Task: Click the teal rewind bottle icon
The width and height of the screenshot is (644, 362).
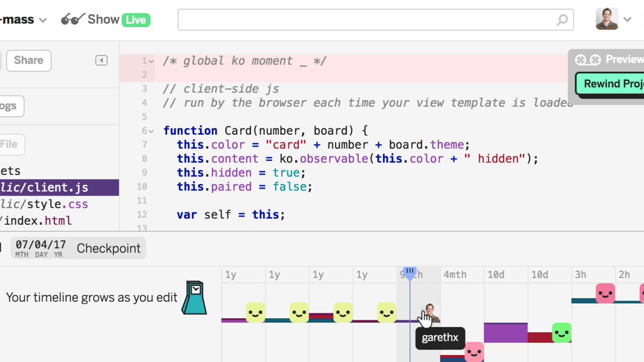Action: click(194, 298)
